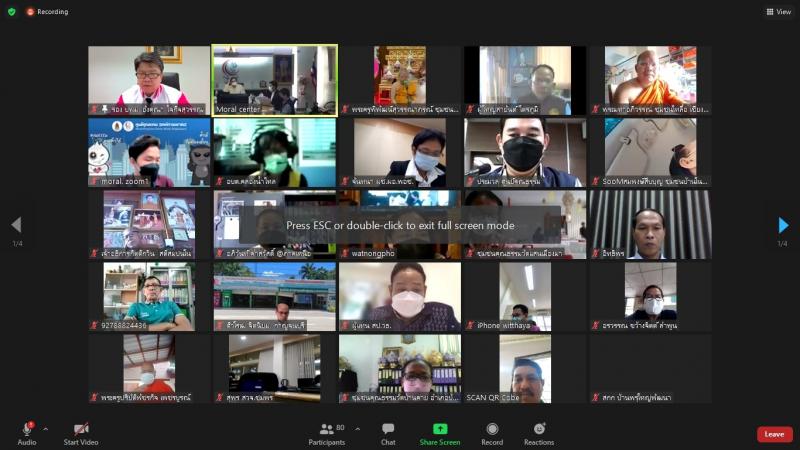Viewport: 800px width, 450px height.
Task: Click the muted mic icon on watnongpho
Action: (345, 253)
